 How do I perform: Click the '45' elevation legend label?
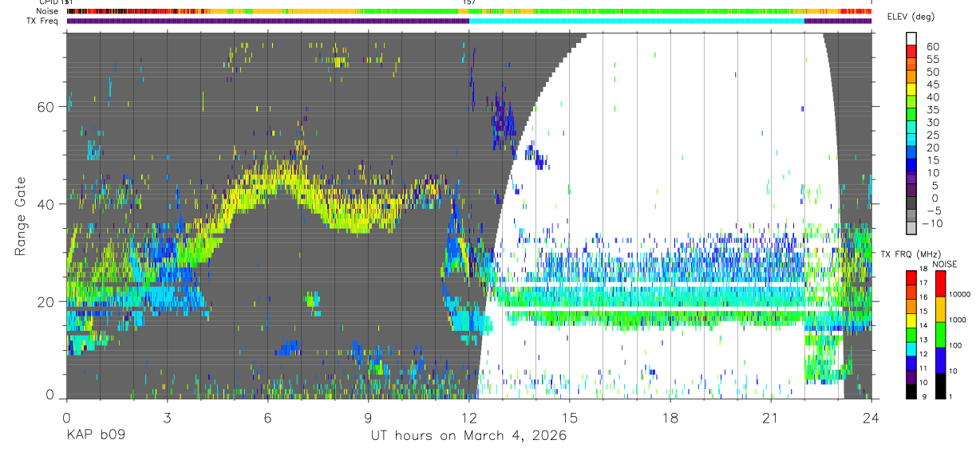coord(931,85)
